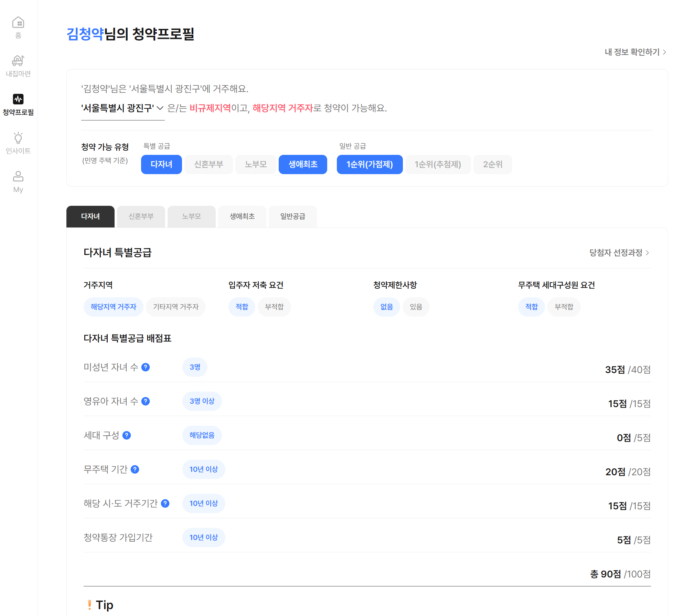695x616 pixels.
Task: Click the 다자녀 특별공급 배점표 heading
Action: pos(127,338)
